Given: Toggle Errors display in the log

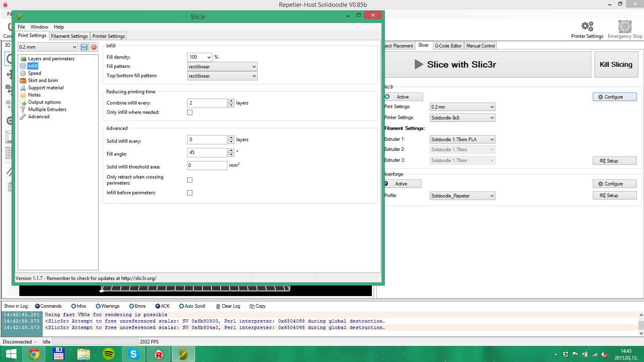Looking at the screenshot, I should pyautogui.click(x=137, y=306).
